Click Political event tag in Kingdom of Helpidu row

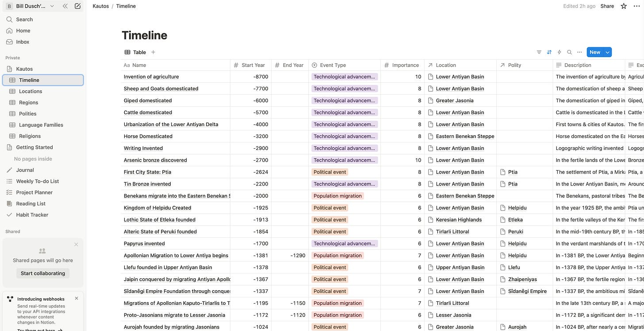[x=330, y=208]
